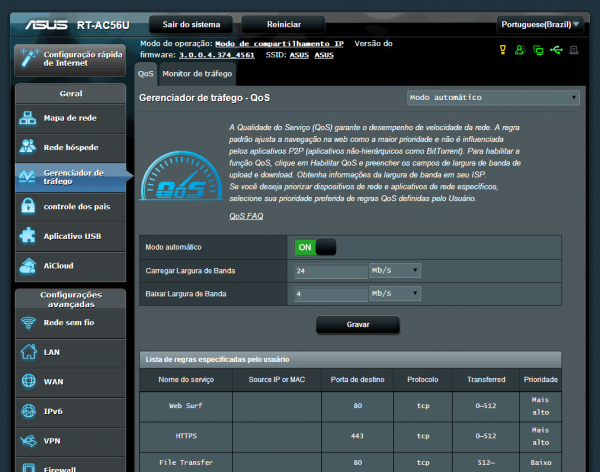Click the QoS speedometer logo image

click(181, 176)
